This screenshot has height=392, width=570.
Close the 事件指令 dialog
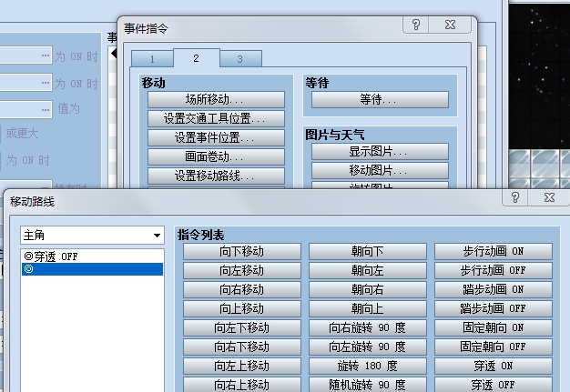[450, 25]
